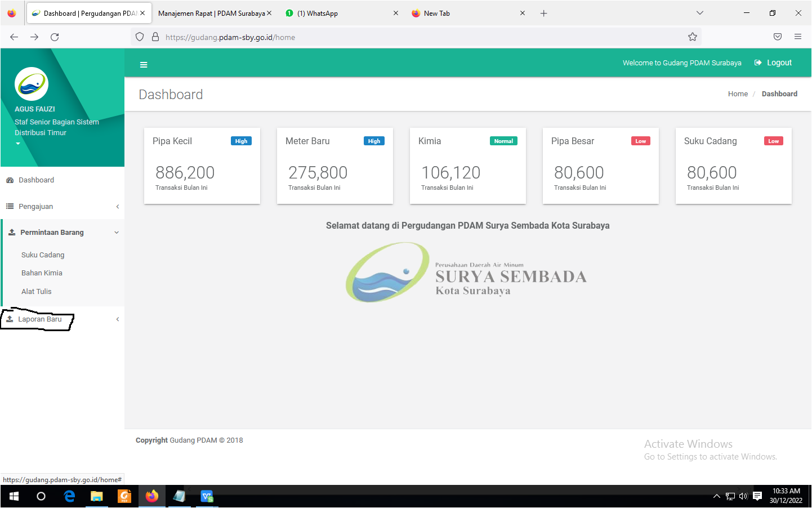Collapse the Permintaan Barang menu
The width and height of the screenshot is (812, 508).
(63, 233)
